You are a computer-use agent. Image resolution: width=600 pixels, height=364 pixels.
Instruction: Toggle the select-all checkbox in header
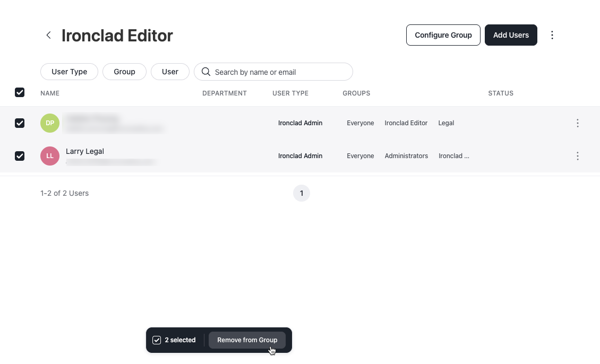pos(20,92)
